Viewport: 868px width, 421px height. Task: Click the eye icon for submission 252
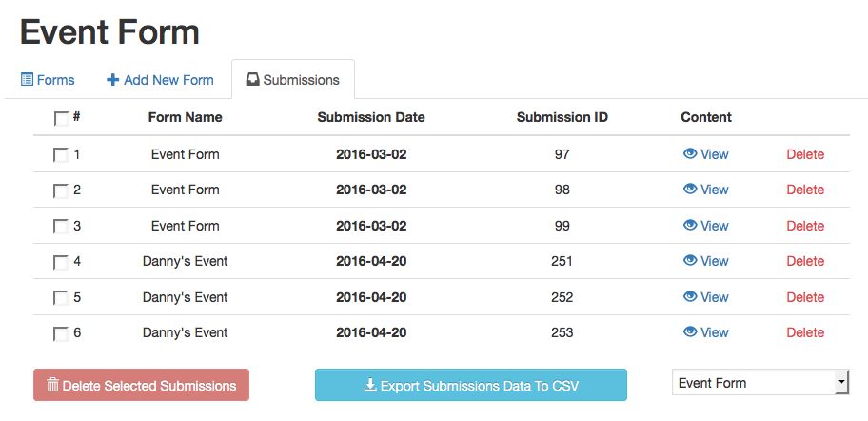click(x=690, y=296)
